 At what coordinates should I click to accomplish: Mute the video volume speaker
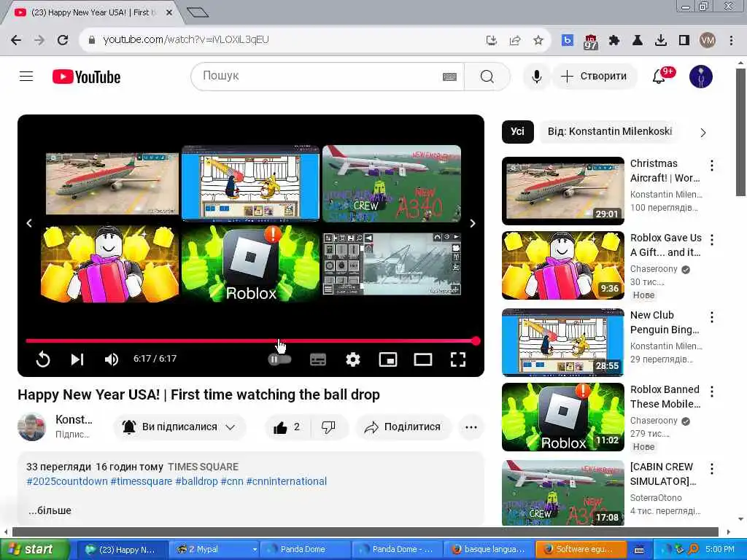[111, 359]
